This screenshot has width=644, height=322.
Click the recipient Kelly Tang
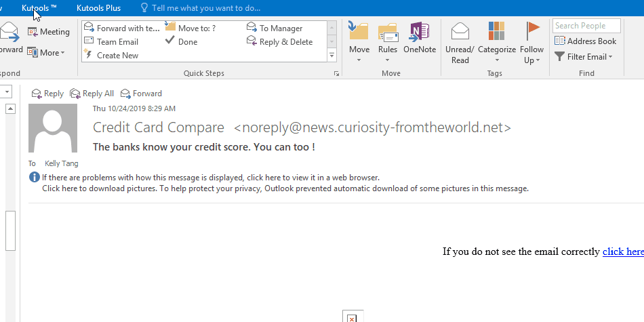[61, 163]
